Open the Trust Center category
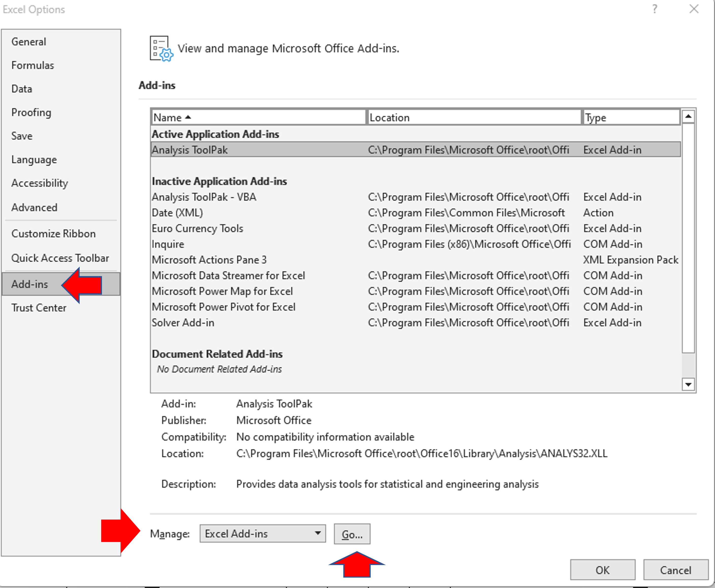Viewport: 715px width, 588px height. point(39,308)
